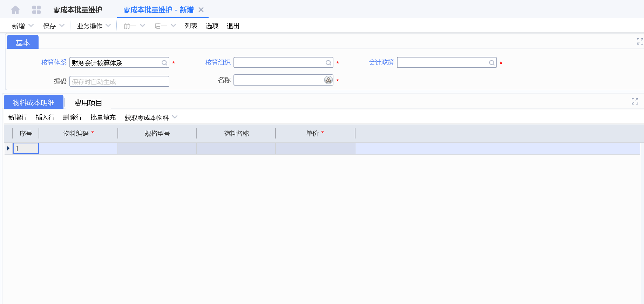Open multilingual icon in 名称 field

328,80
